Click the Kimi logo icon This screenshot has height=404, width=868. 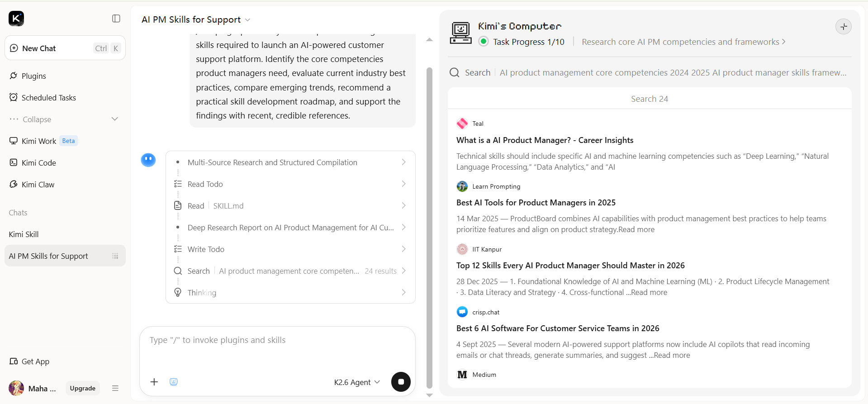point(16,19)
